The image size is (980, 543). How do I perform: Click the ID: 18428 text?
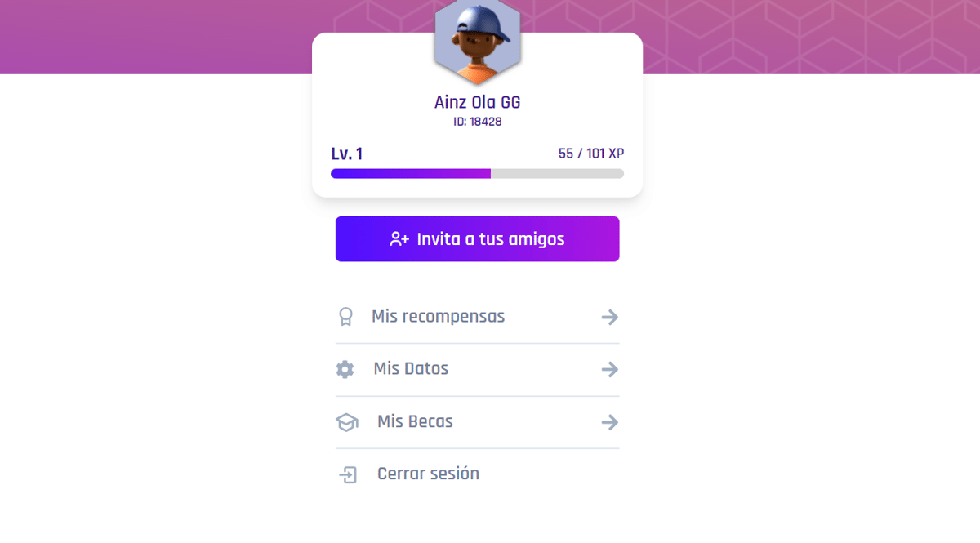[477, 122]
